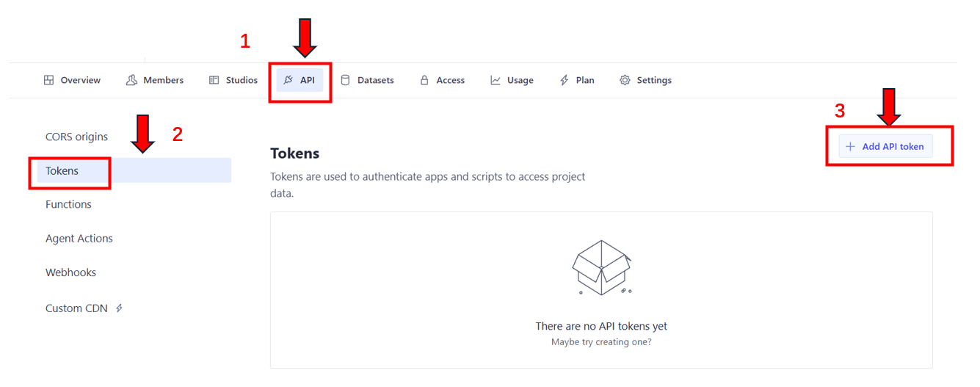The height and width of the screenshot is (387, 980).
Task: Open the Access tab
Action: point(443,80)
